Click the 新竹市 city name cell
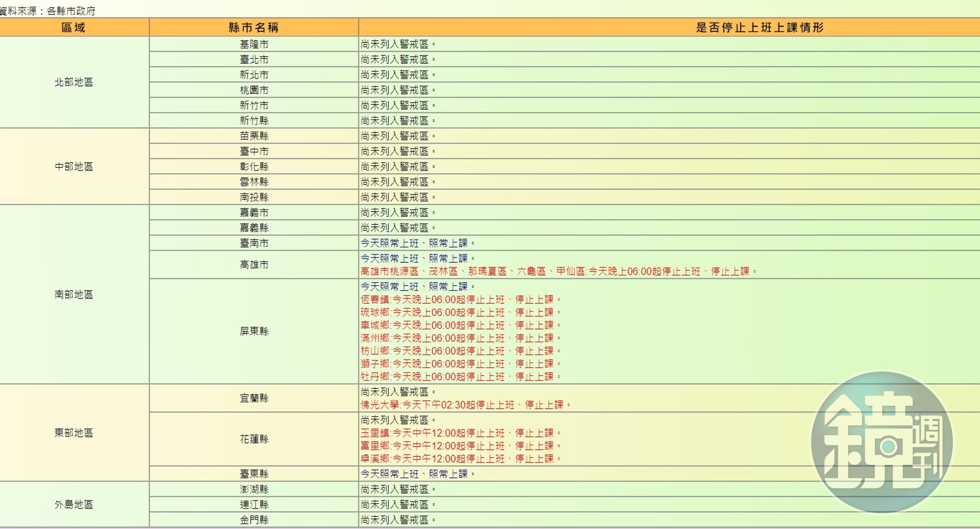The width and height of the screenshot is (980, 529). [x=254, y=105]
